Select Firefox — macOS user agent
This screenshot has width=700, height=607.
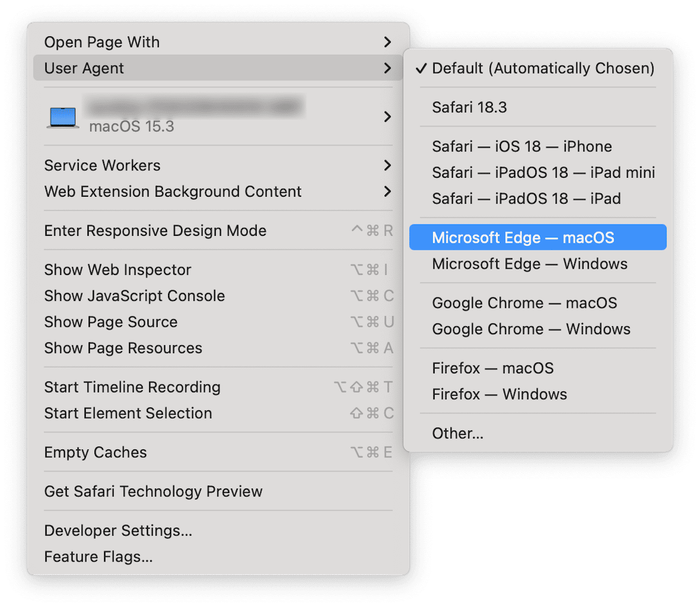coord(538,368)
